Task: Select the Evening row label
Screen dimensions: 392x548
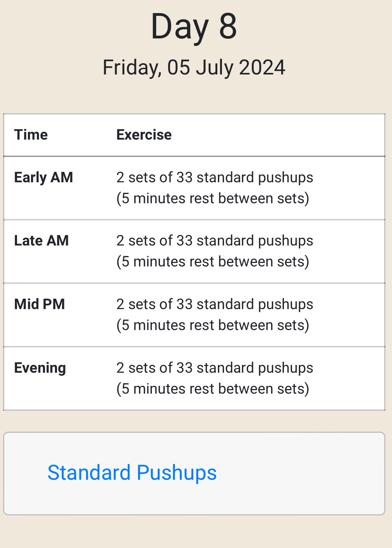Action: [40, 368]
